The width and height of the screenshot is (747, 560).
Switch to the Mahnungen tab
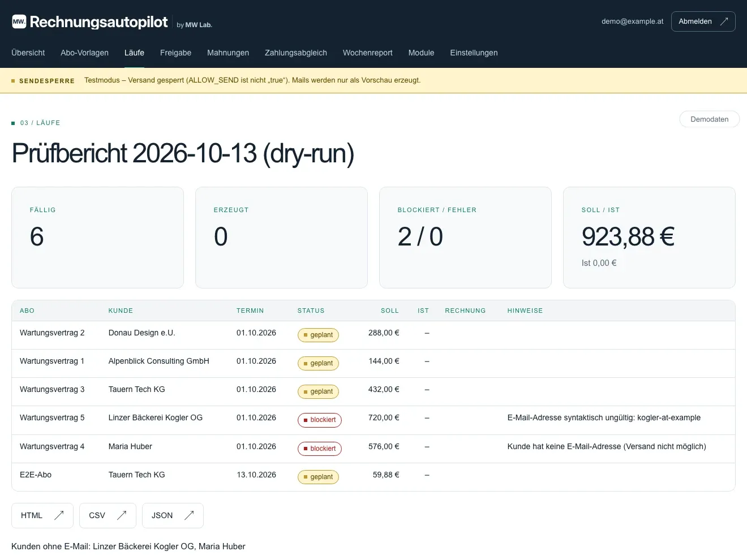point(228,53)
